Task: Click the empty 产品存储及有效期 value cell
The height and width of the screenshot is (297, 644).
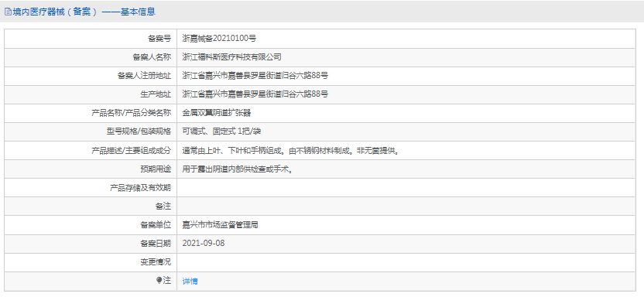Action: point(406,188)
